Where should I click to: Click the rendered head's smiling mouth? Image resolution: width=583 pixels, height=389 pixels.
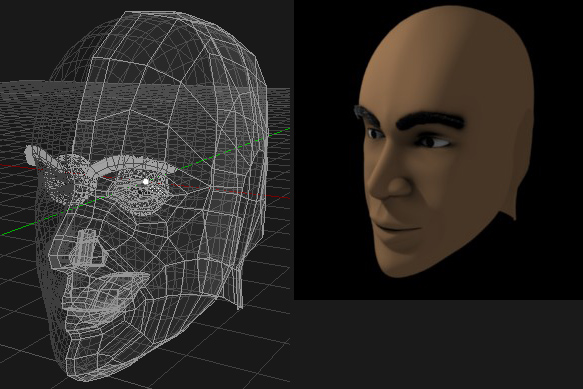click(398, 228)
